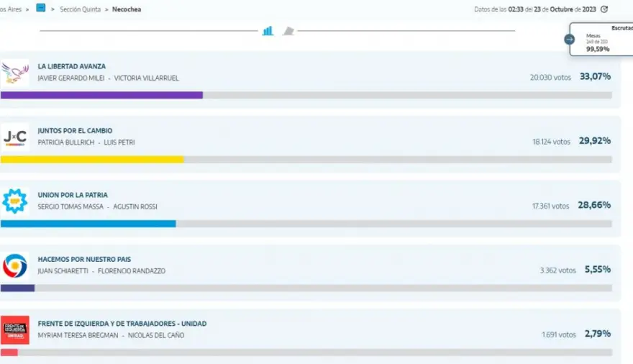The width and height of the screenshot is (633, 364).
Task: Switch to the bar chart view icon
Action: 268,31
